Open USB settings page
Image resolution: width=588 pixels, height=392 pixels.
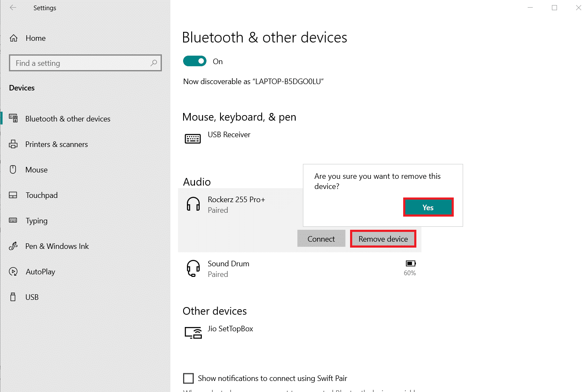[x=32, y=297]
